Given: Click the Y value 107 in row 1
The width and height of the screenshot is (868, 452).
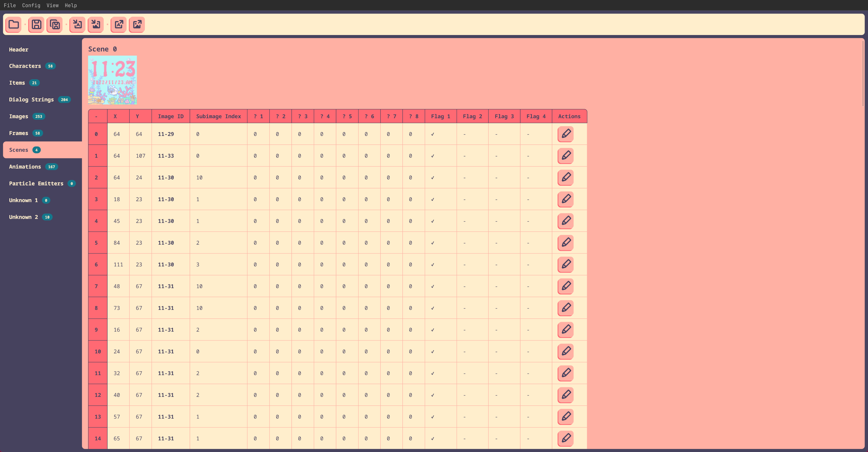Looking at the screenshot, I should point(140,156).
